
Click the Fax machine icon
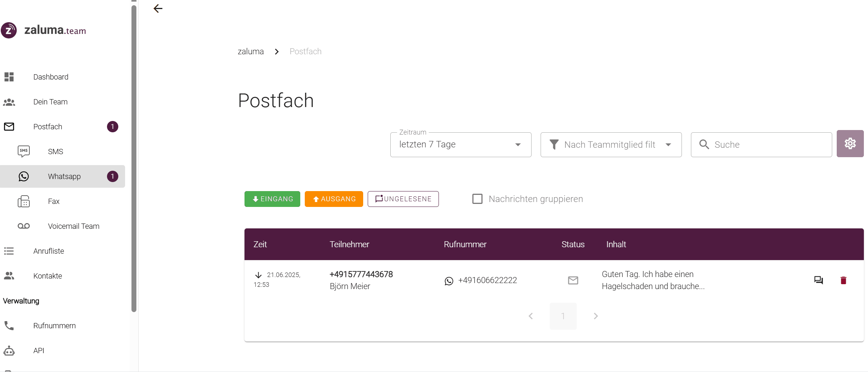pos(24,201)
